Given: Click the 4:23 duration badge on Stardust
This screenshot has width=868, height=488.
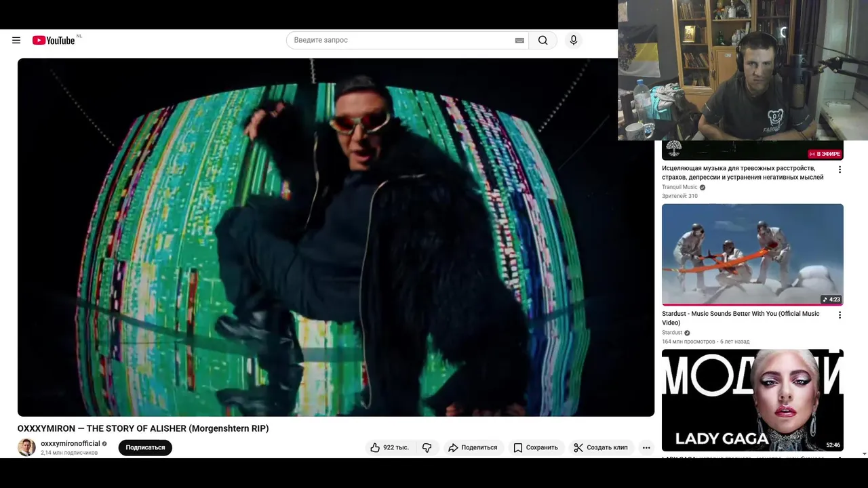Looking at the screenshot, I should [831, 299].
